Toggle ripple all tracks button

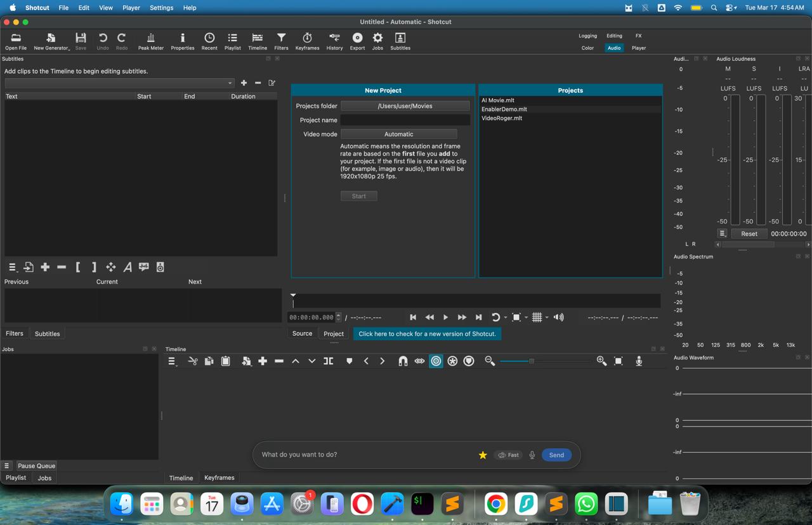coord(452,361)
